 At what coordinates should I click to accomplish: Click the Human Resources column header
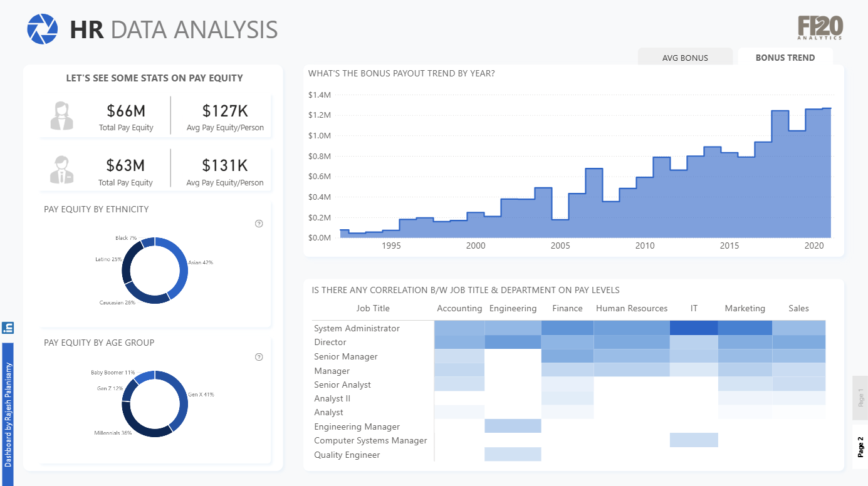pos(632,308)
